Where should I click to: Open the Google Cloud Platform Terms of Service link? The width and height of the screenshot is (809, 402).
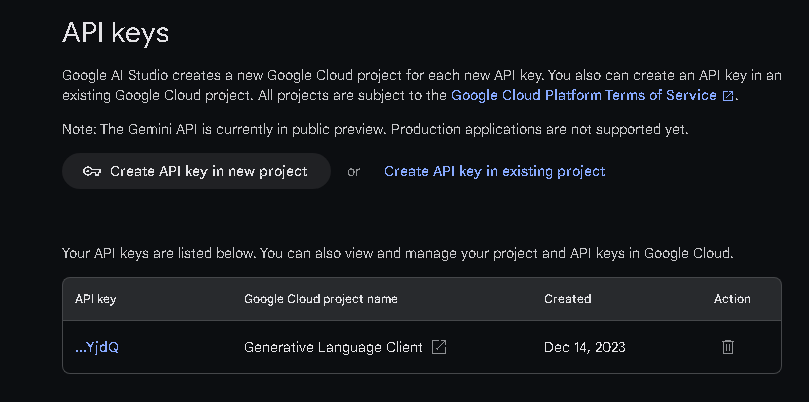(584, 95)
